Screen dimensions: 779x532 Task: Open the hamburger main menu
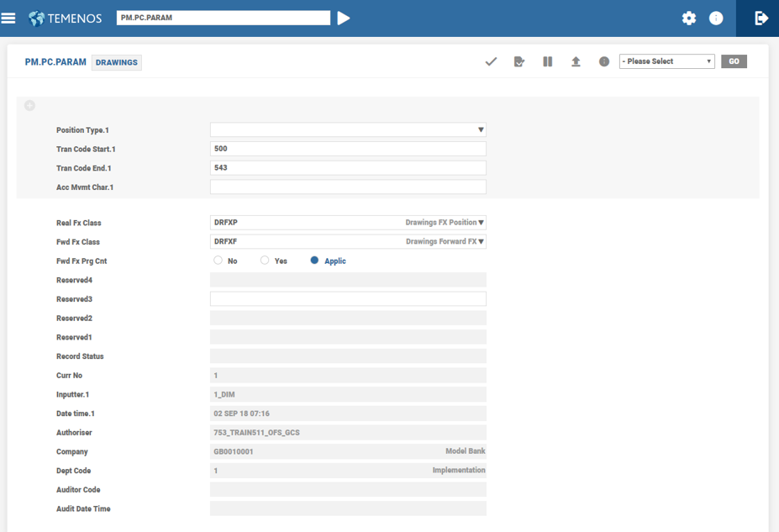tap(8, 18)
